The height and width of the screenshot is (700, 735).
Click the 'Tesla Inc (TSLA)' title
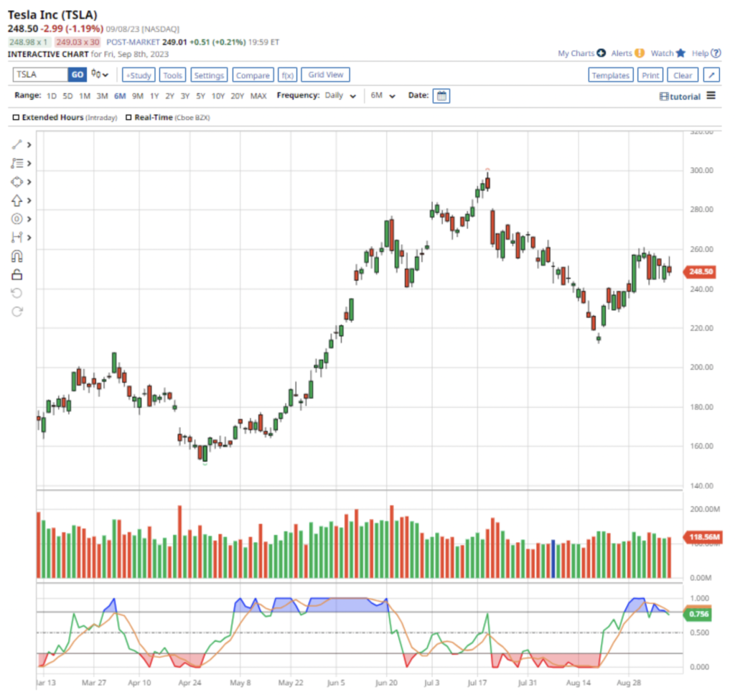(x=52, y=15)
